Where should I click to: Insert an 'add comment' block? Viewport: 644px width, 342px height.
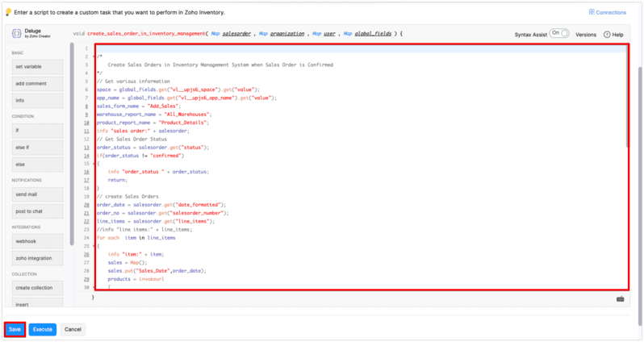(36, 83)
